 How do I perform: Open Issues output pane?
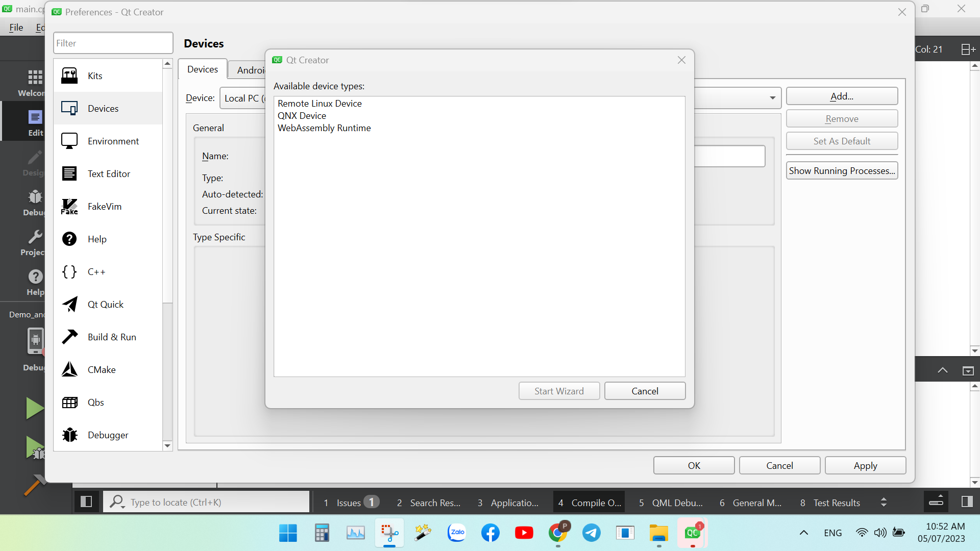pos(350,502)
